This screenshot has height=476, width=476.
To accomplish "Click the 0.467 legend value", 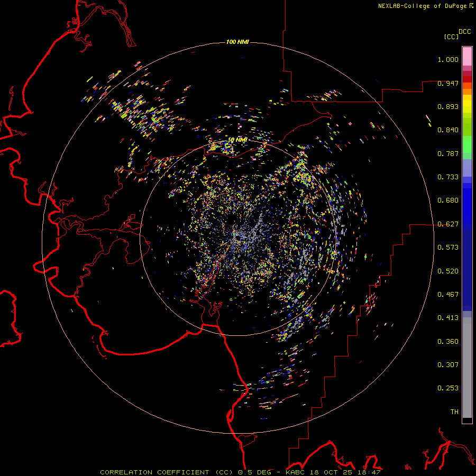I will [x=448, y=295].
